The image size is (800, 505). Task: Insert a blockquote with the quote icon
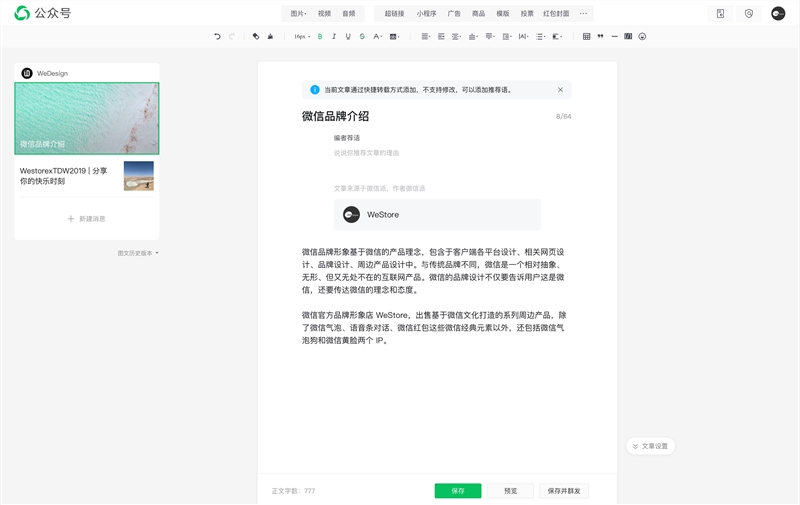point(600,36)
